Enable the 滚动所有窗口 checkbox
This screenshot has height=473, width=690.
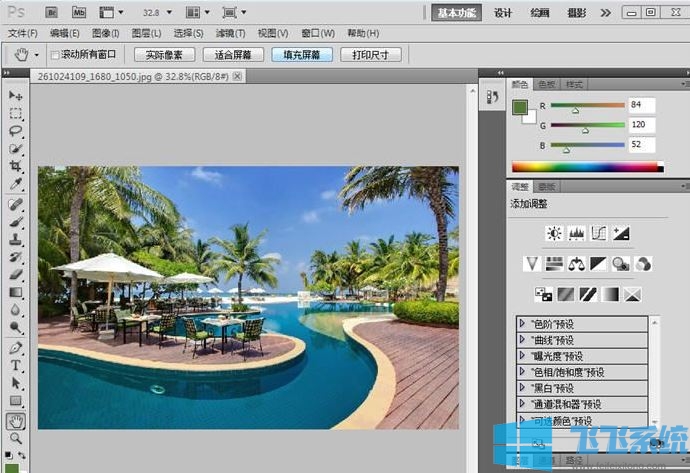click(55, 55)
